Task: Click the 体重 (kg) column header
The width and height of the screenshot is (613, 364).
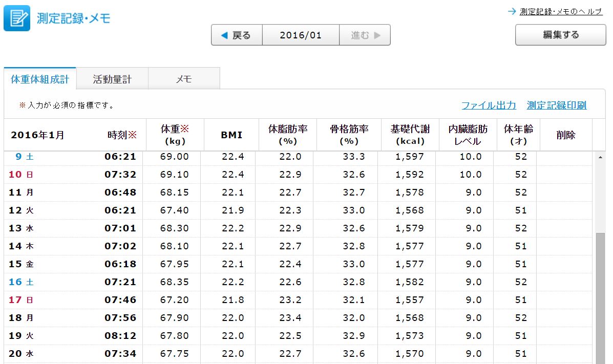Action: point(175,135)
